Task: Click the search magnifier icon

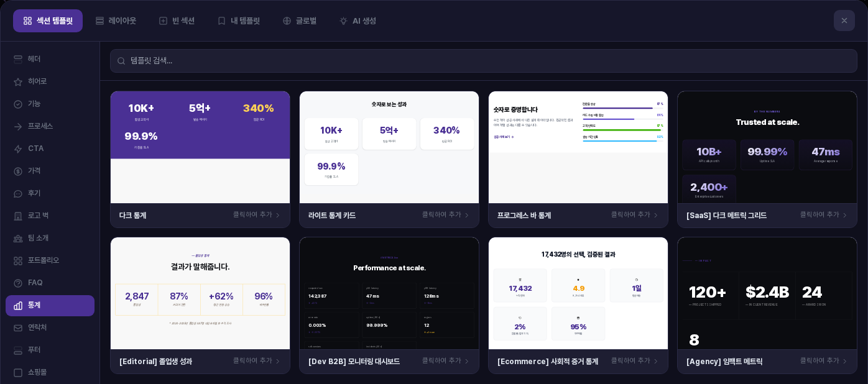Action: [x=121, y=61]
